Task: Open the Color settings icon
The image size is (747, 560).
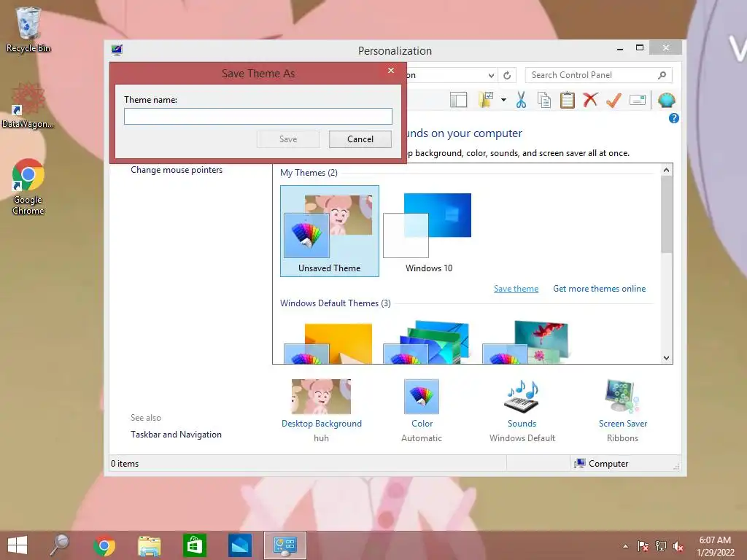Action: click(422, 397)
